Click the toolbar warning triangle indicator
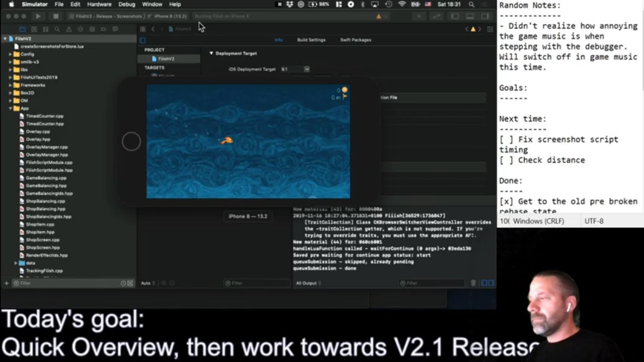This screenshot has width=644, height=362. pyautogui.click(x=378, y=16)
